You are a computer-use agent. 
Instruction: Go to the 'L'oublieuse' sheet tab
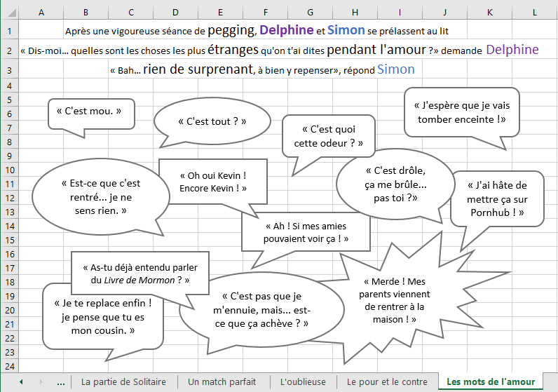point(304,382)
